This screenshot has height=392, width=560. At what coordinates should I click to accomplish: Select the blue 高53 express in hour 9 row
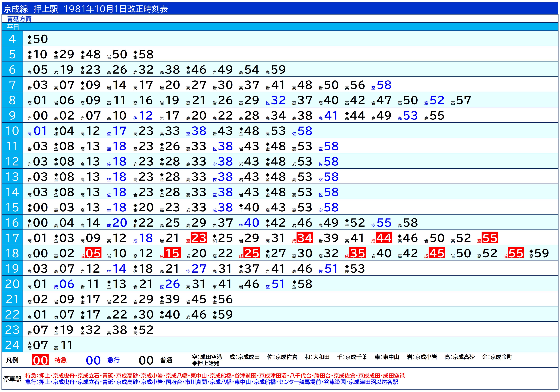408,116
